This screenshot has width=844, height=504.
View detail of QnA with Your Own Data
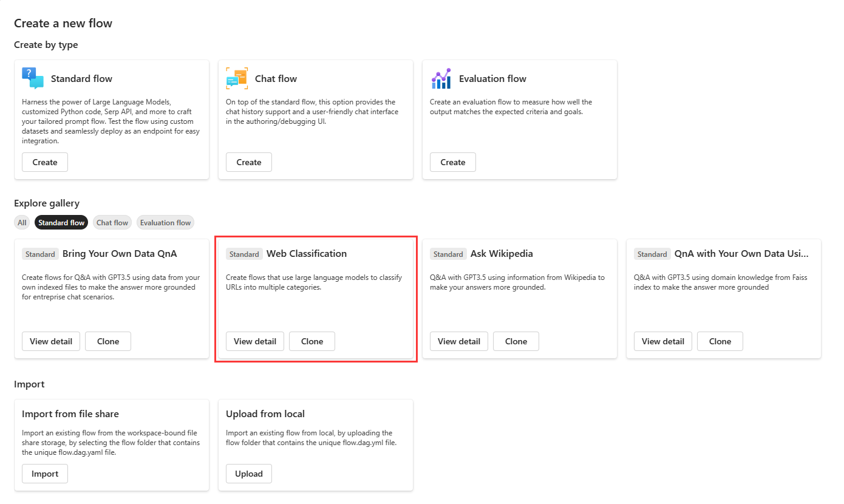coord(663,341)
